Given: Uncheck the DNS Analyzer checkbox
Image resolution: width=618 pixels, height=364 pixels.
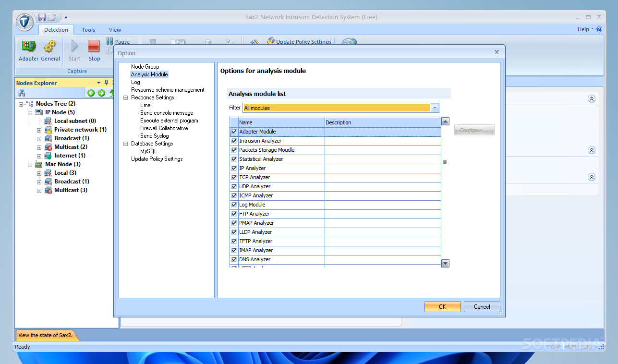Looking at the screenshot, I should point(234,259).
